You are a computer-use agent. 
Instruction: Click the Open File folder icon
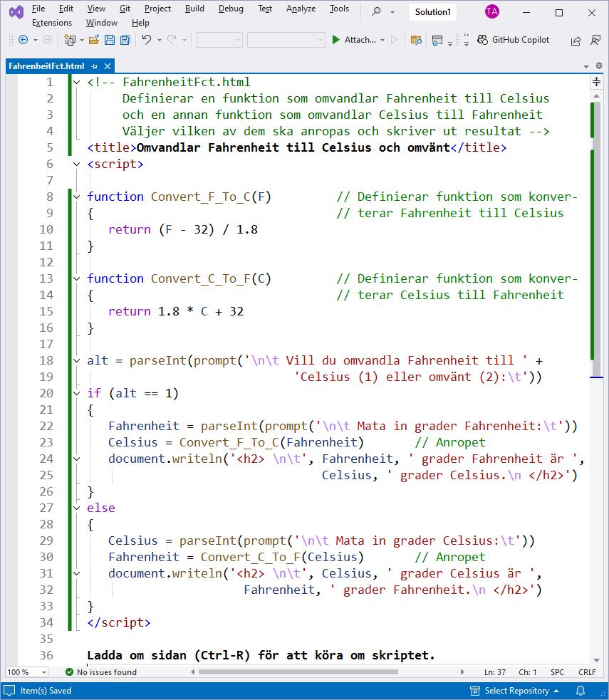coord(93,41)
